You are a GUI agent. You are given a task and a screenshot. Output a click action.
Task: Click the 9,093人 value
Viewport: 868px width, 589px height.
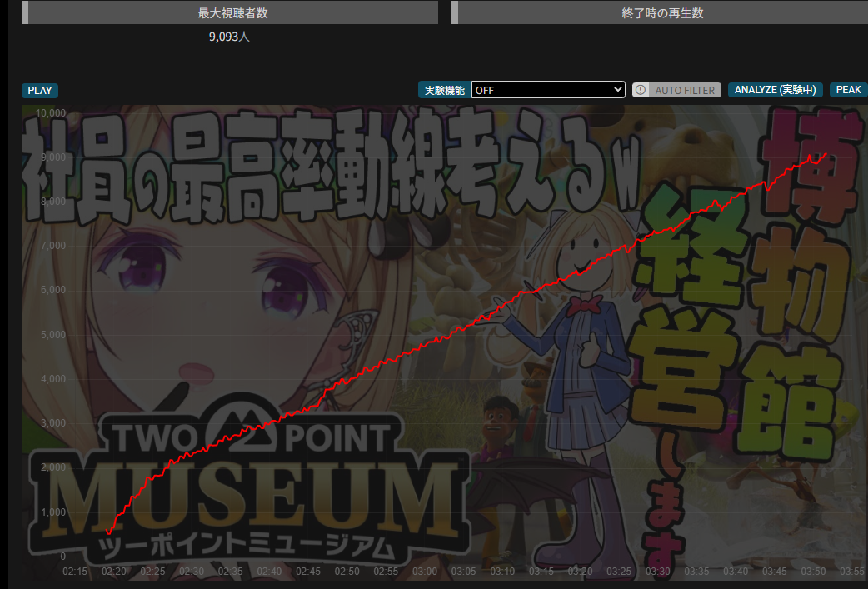click(229, 37)
